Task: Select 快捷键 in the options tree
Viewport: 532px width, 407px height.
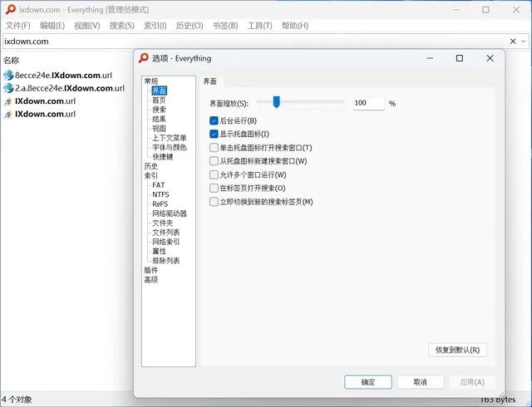Action: (163, 157)
